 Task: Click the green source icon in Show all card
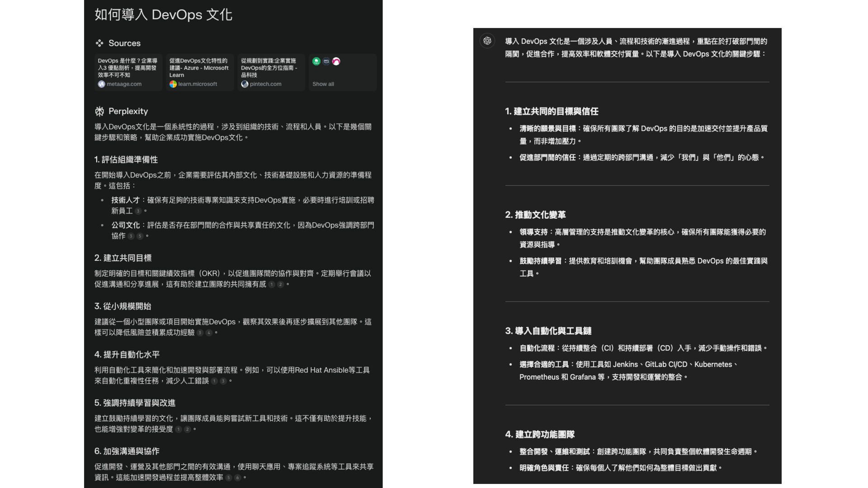316,61
